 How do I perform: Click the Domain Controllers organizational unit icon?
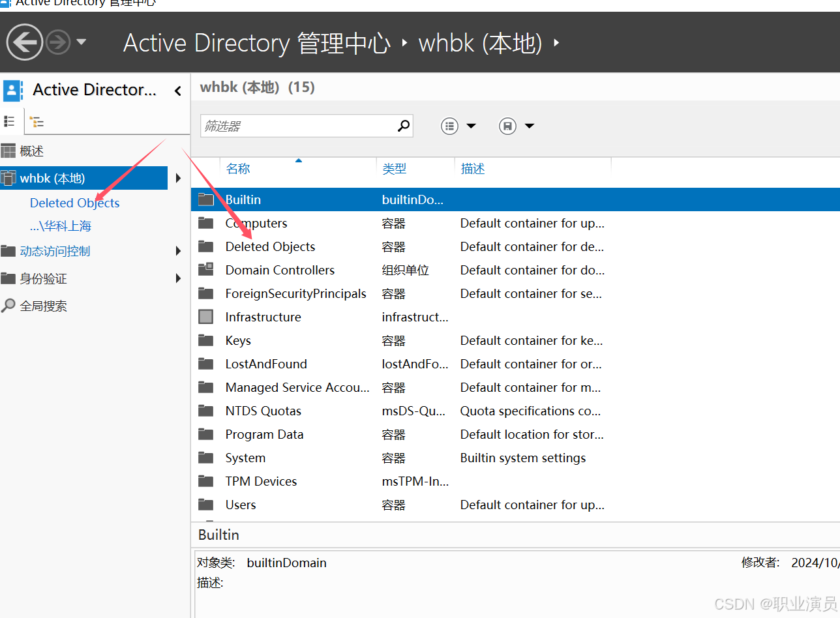tap(206, 270)
